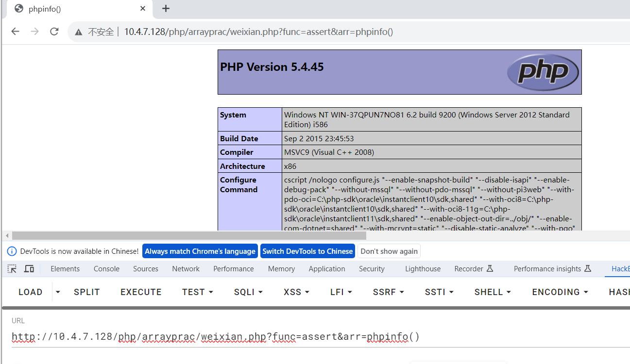The height and width of the screenshot is (364, 630).
Task: Open the Application tab
Action: 327,268
